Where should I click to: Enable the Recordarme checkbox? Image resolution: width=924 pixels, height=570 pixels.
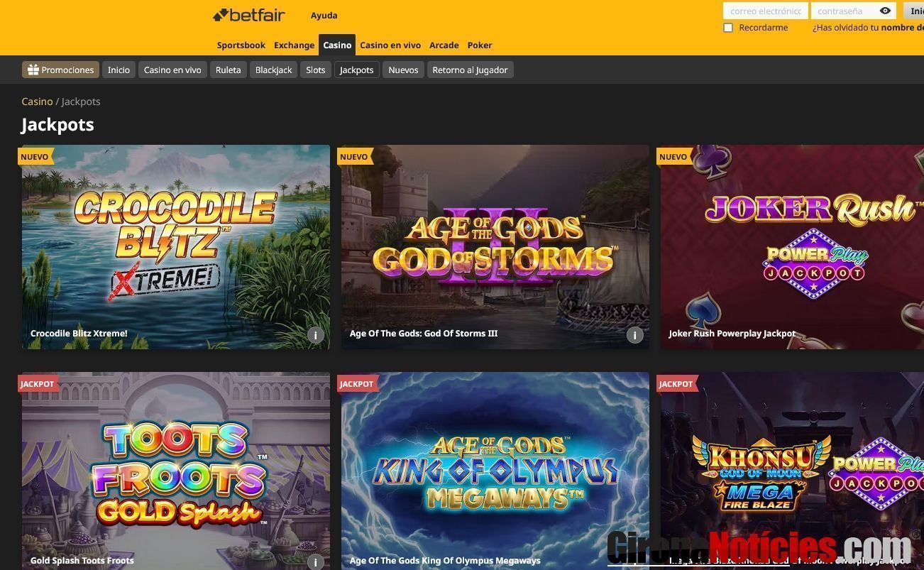click(728, 28)
